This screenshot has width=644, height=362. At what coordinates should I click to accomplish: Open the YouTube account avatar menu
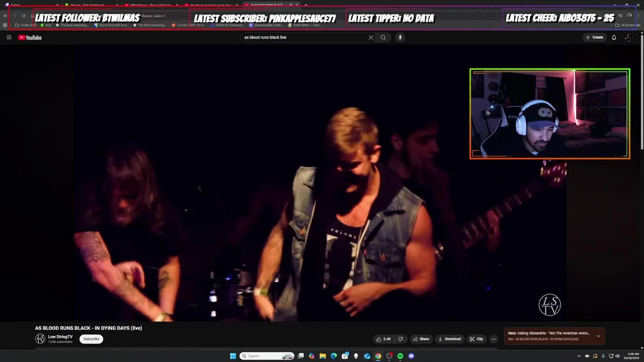[x=628, y=37]
